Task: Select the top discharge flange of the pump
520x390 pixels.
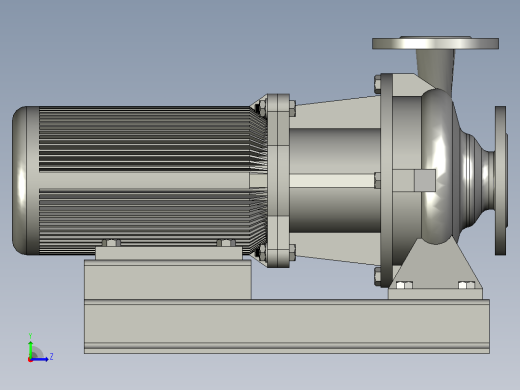Action: 435,43
